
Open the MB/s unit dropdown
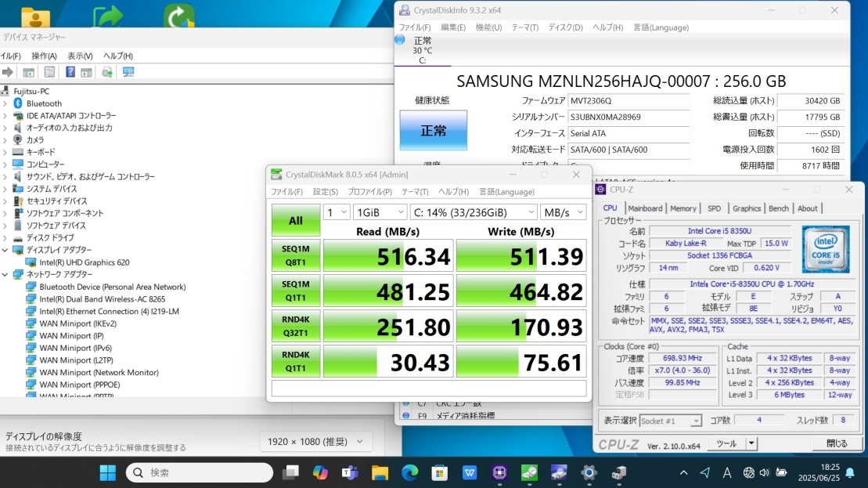pos(563,212)
